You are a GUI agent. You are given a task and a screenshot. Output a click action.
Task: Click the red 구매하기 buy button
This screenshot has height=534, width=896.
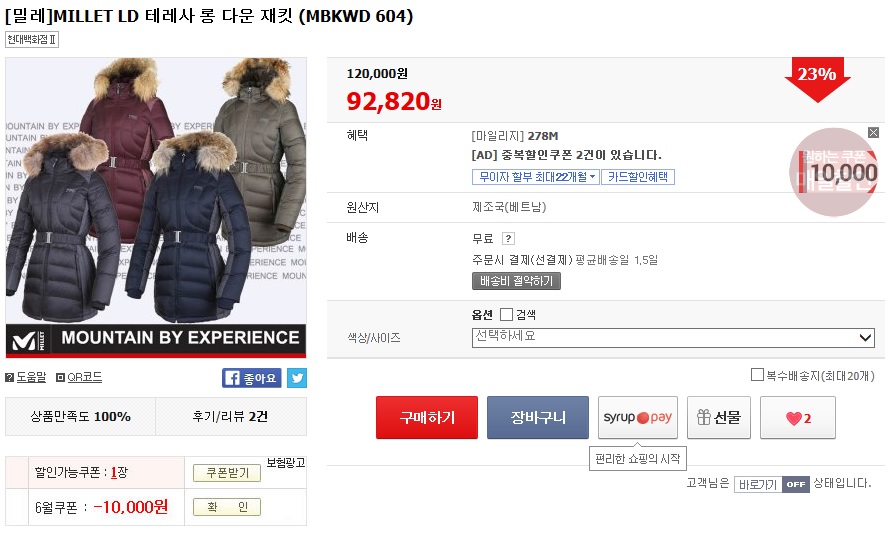427,418
